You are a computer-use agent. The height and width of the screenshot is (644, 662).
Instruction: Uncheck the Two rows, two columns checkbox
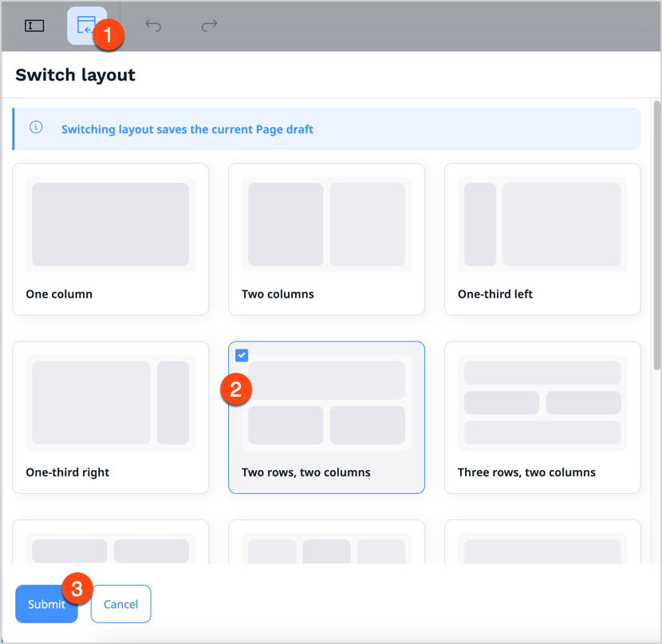(242, 355)
